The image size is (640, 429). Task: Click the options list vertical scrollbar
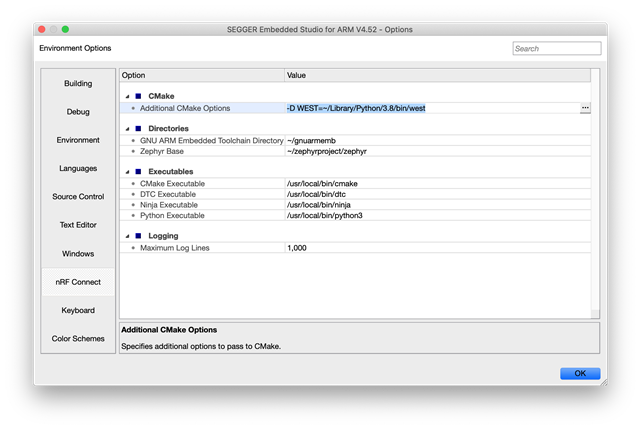595,193
